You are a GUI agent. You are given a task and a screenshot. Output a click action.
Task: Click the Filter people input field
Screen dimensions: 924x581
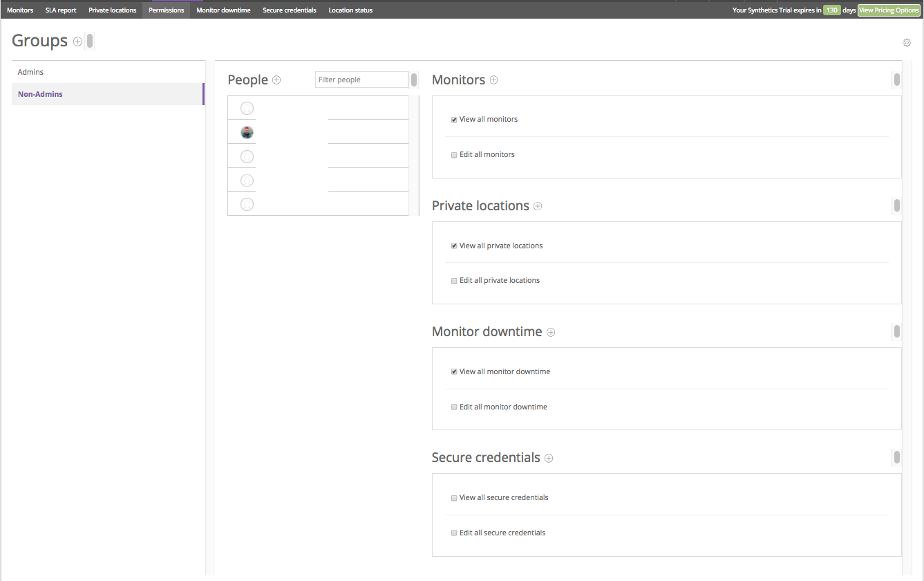[361, 80]
